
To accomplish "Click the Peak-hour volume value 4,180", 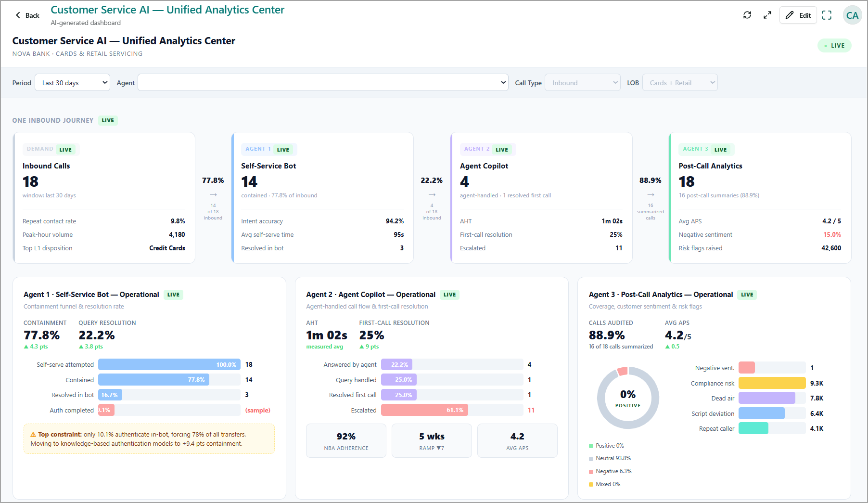I will (177, 234).
